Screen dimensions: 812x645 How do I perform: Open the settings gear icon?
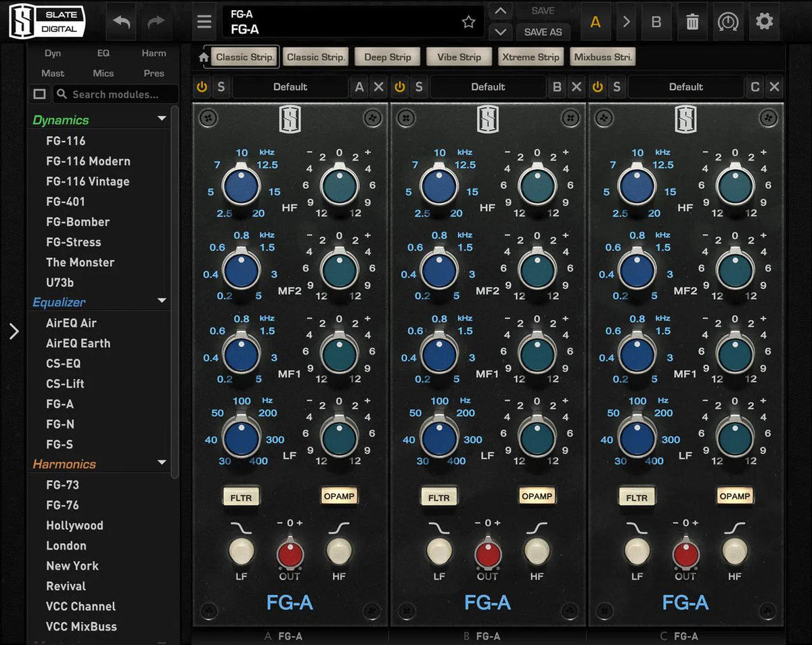click(x=764, y=21)
